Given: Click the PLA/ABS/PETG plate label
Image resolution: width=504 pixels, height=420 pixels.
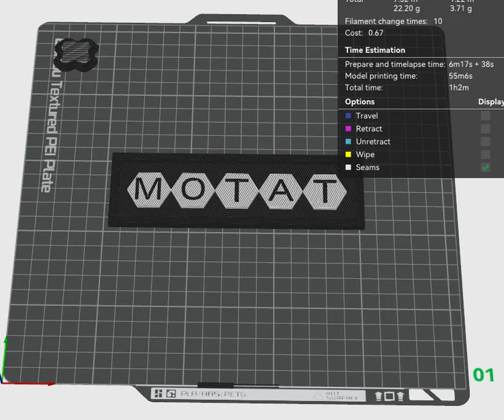Looking at the screenshot, I should [x=213, y=394].
